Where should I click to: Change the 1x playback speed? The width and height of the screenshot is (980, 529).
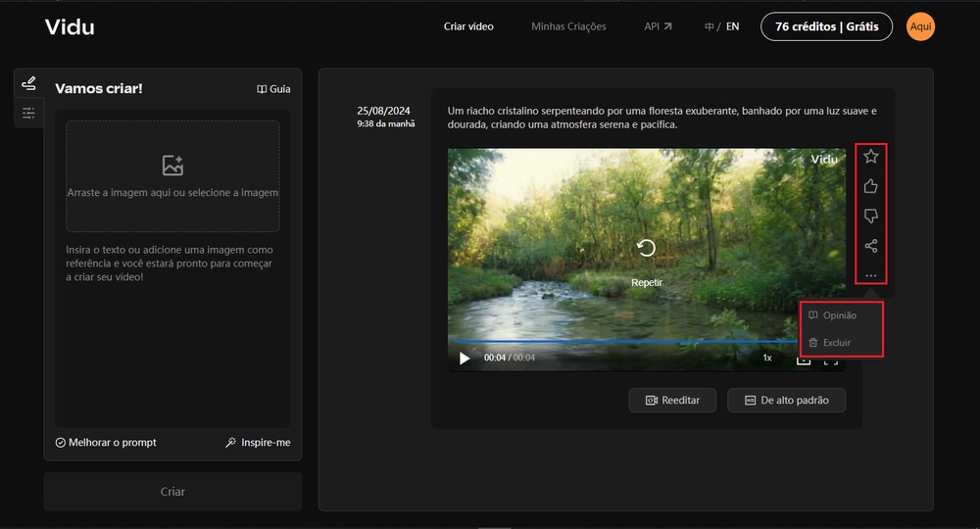click(767, 358)
